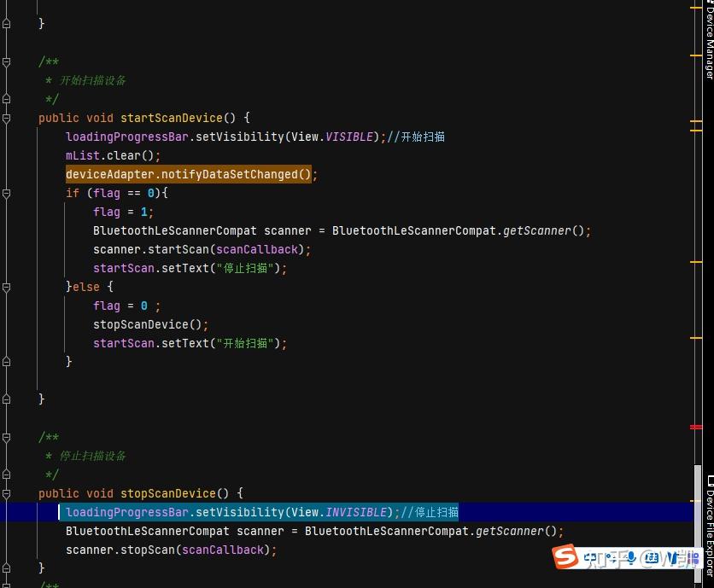Toggle Sogou Chinese/English 中 mode
This screenshot has height=588, width=714.
tap(592, 558)
